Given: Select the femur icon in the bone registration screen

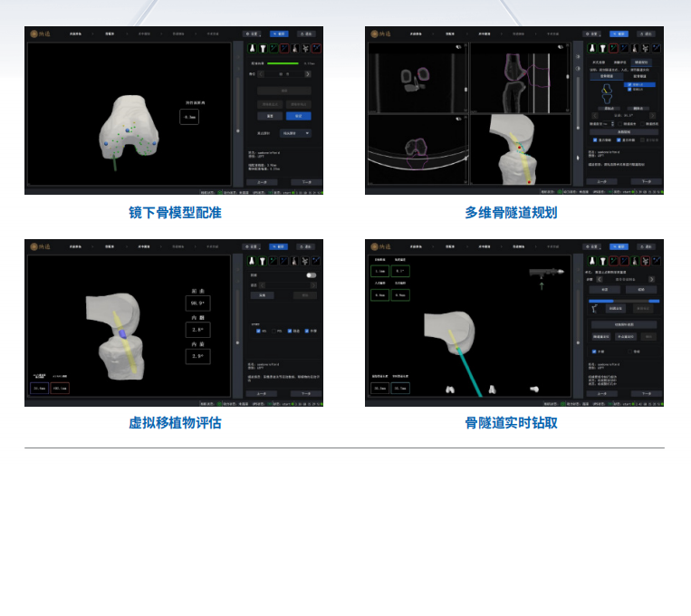Looking at the screenshot, I should tap(253, 47).
